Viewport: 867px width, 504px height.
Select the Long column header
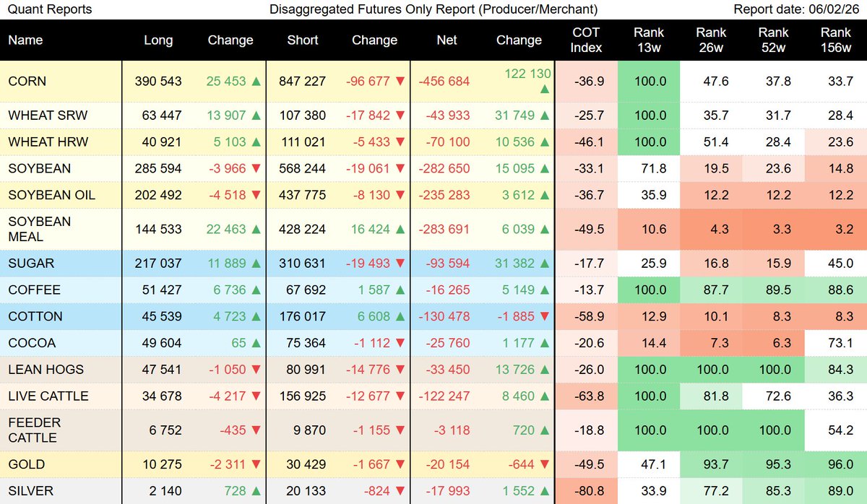(158, 40)
